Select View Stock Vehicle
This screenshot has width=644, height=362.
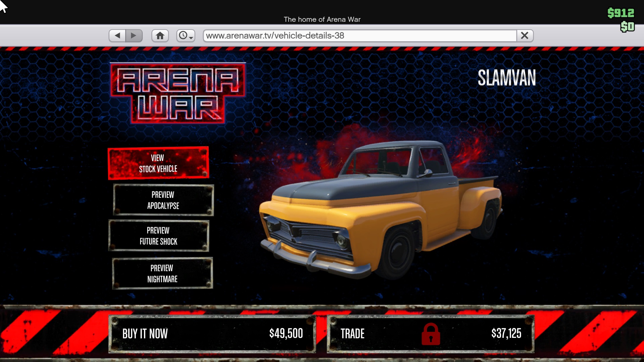coord(158,163)
